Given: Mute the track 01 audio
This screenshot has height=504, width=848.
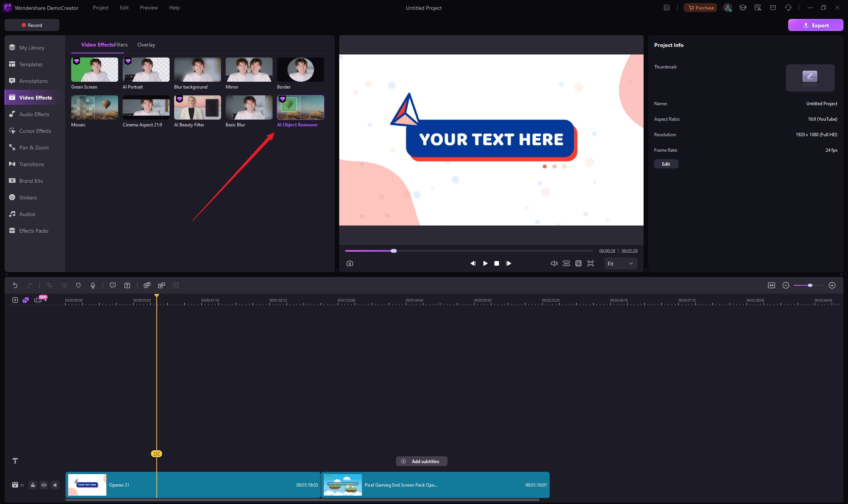Looking at the screenshot, I should [55, 485].
